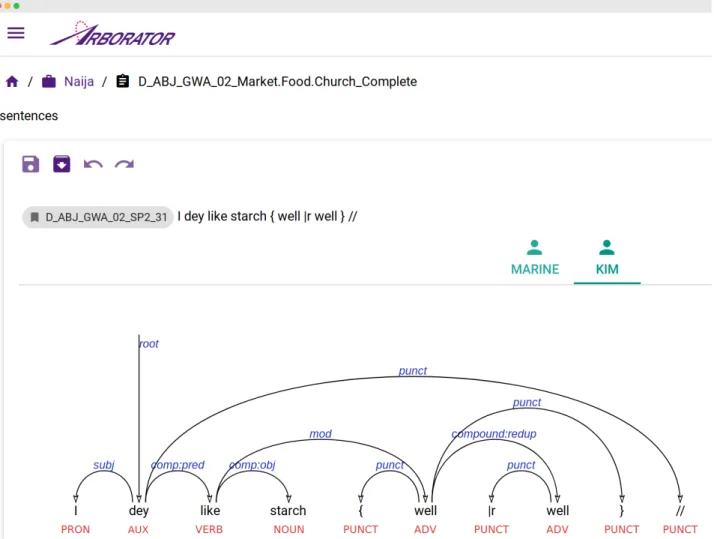
Task: Click the VERB tag under 'like'
Action: [209, 529]
